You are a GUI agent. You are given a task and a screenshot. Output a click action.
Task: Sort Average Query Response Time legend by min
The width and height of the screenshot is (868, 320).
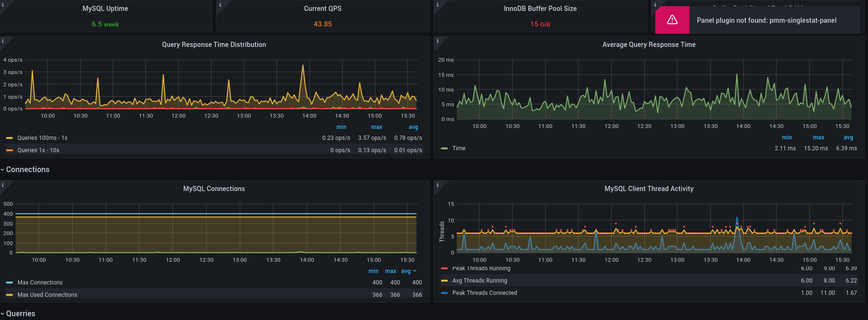[x=787, y=137]
